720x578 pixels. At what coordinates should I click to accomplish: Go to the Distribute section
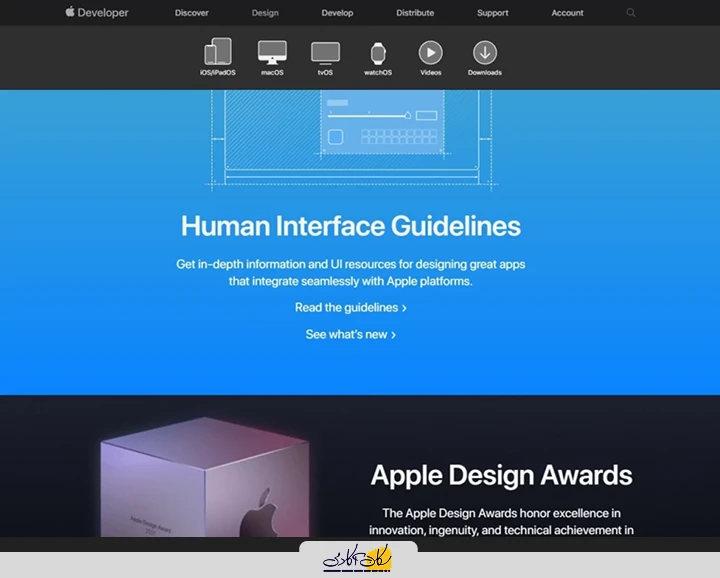click(x=415, y=13)
